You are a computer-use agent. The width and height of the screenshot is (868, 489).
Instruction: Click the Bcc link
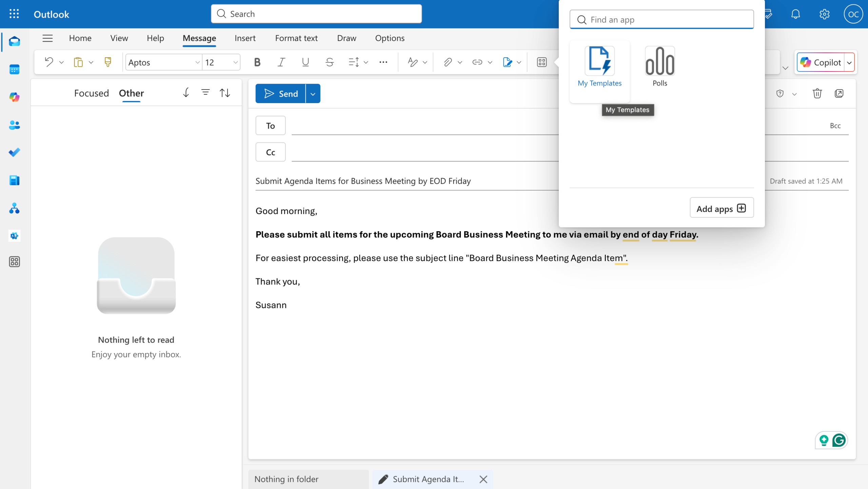click(x=835, y=125)
